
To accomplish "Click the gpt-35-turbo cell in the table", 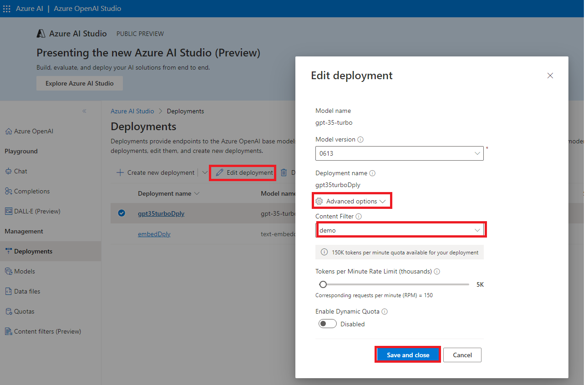I will 279,213.
